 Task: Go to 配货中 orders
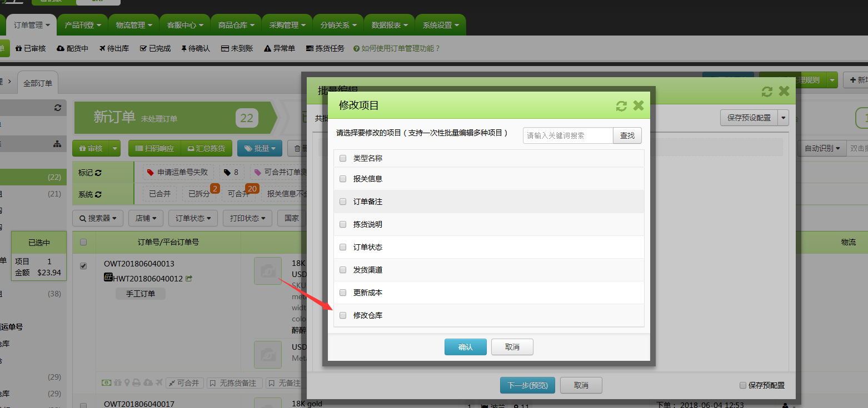[73, 49]
